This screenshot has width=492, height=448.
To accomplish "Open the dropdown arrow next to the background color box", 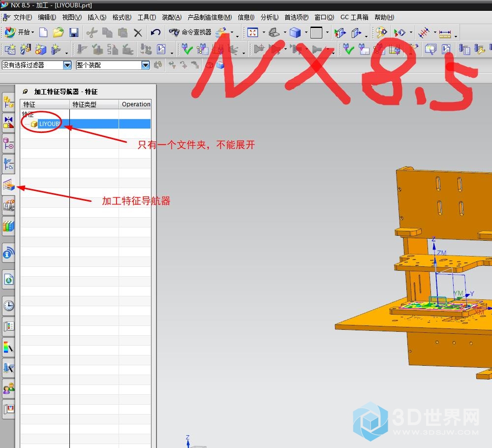I will point(327,32).
